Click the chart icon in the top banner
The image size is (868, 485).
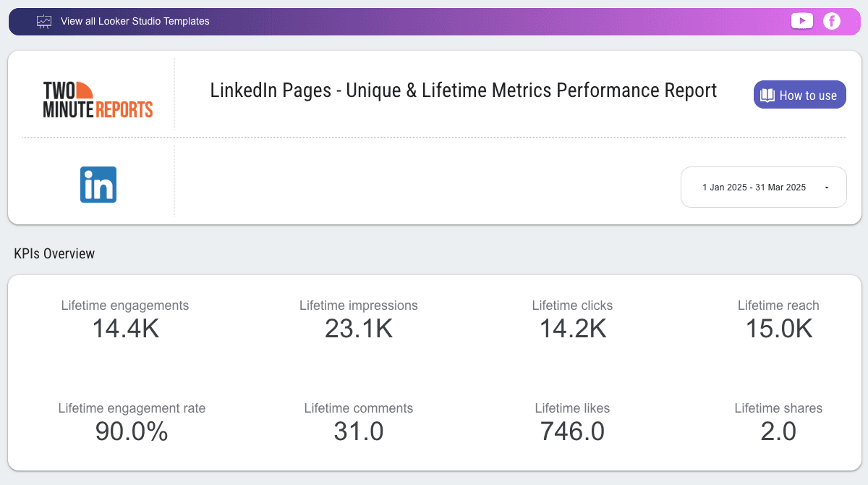[x=44, y=21]
